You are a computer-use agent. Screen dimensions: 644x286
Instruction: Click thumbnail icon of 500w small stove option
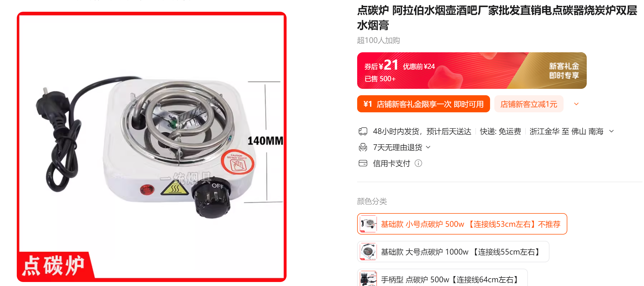pyautogui.click(x=368, y=224)
